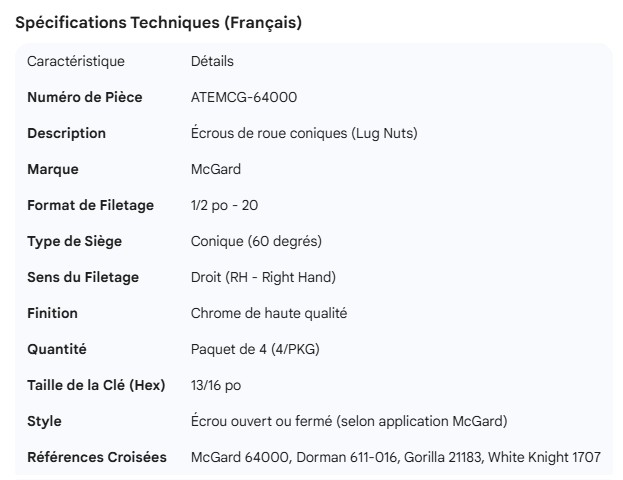The width and height of the screenshot is (623, 480).
Task: Click the 'Marque' row label
Action: [x=52, y=169]
